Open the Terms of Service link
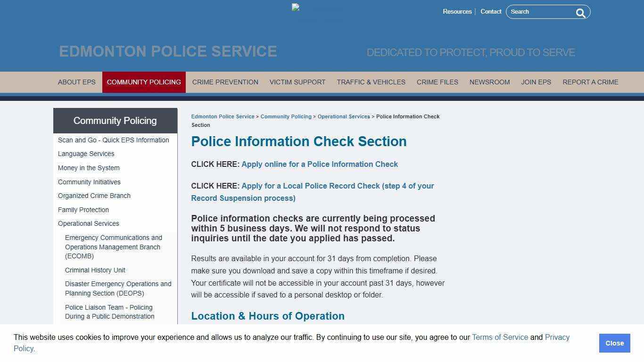Viewport: 644px width, 362px height. [x=500, y=337]
